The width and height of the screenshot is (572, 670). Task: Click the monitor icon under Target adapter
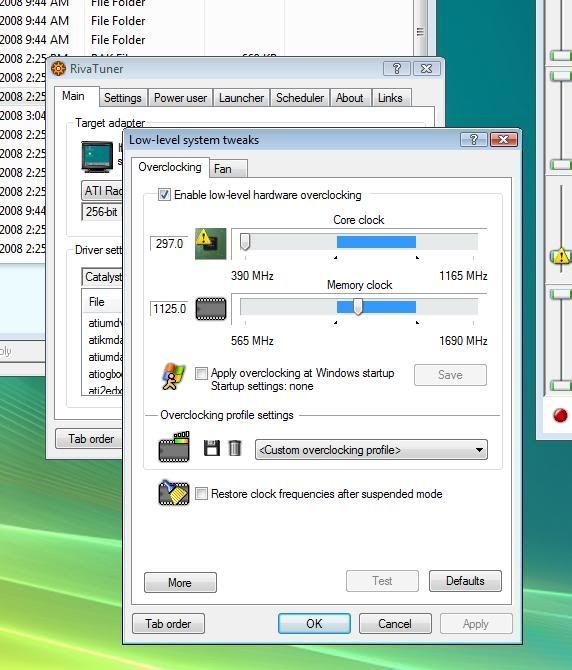(x=97, y=157)
